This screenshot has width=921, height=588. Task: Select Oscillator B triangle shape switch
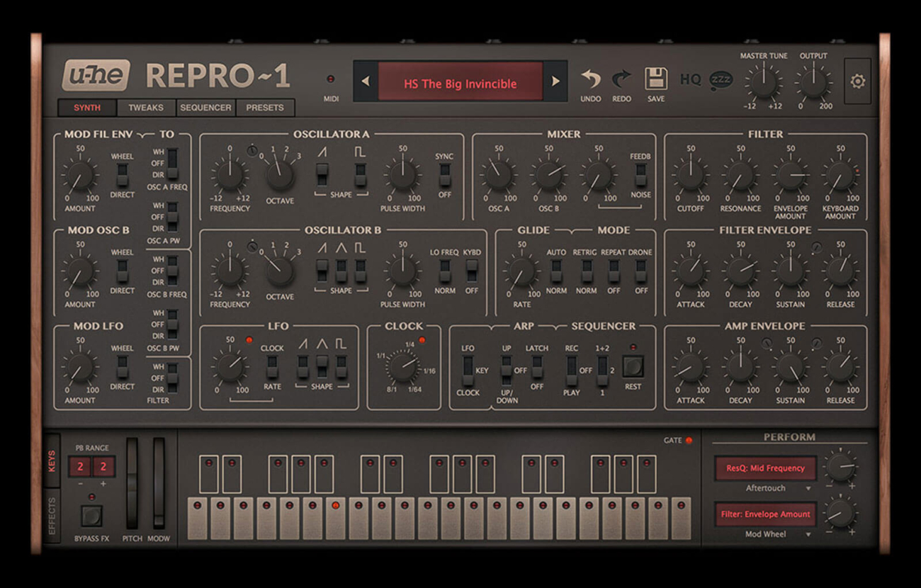pos(341,271)
